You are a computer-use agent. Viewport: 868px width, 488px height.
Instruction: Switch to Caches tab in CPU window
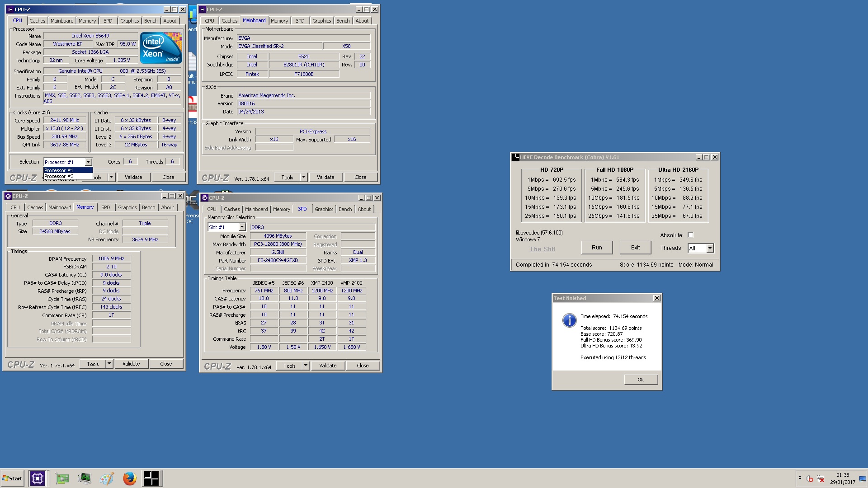(38, 21)
